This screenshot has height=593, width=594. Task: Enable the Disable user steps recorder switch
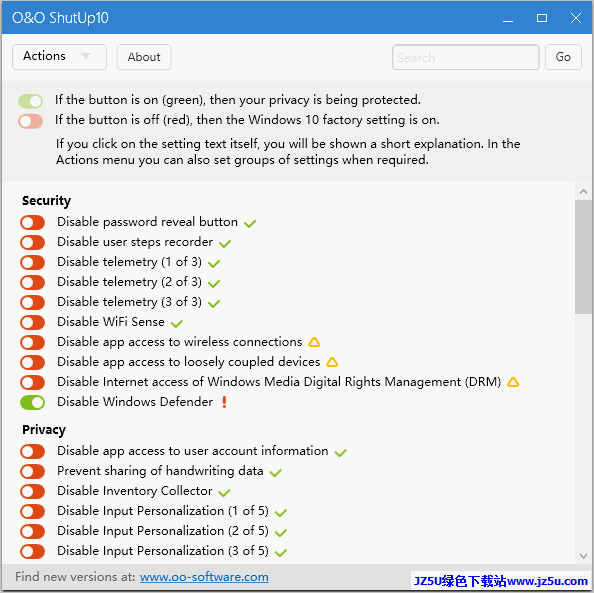click(33, 242)
